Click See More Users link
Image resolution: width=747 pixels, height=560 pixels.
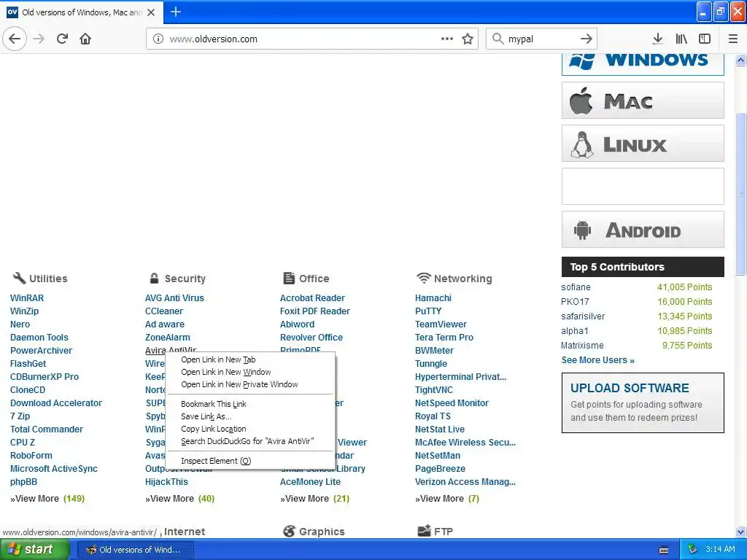tap(597, 360)
